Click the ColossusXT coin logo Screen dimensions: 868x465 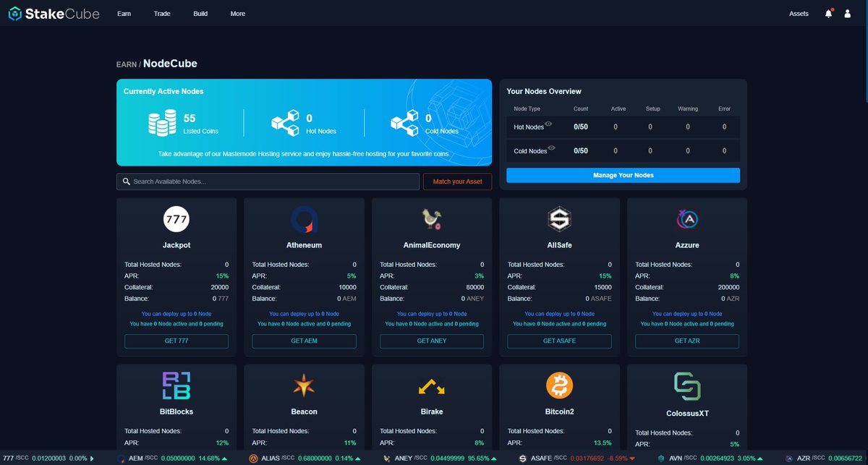(687, 386)
